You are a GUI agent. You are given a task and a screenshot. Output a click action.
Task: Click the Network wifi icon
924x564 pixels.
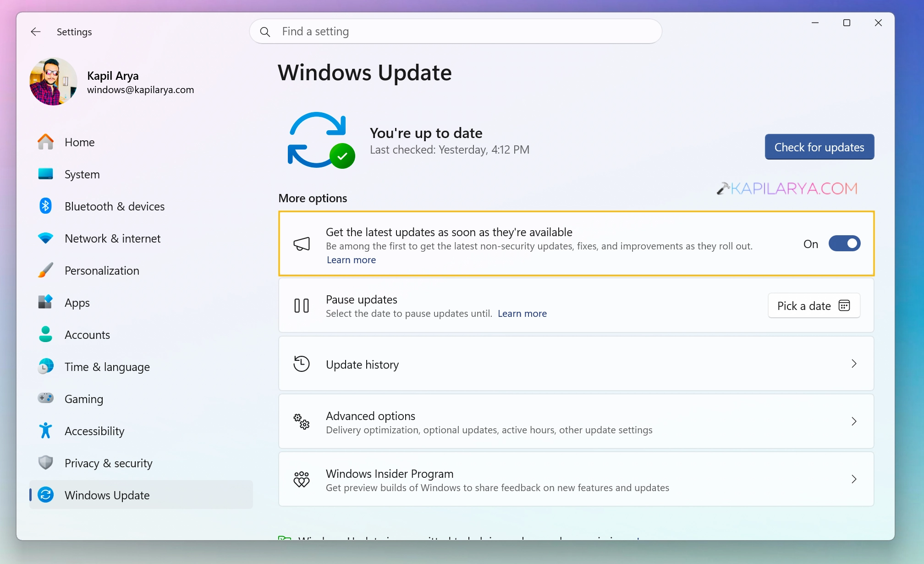coord(45,238)
